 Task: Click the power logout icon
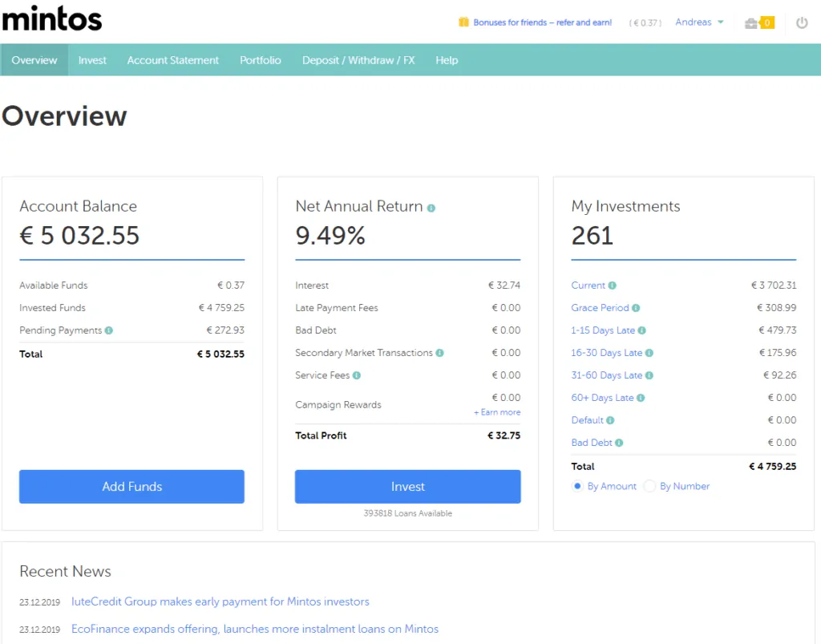pyautogui.click(x=802, y=22)
